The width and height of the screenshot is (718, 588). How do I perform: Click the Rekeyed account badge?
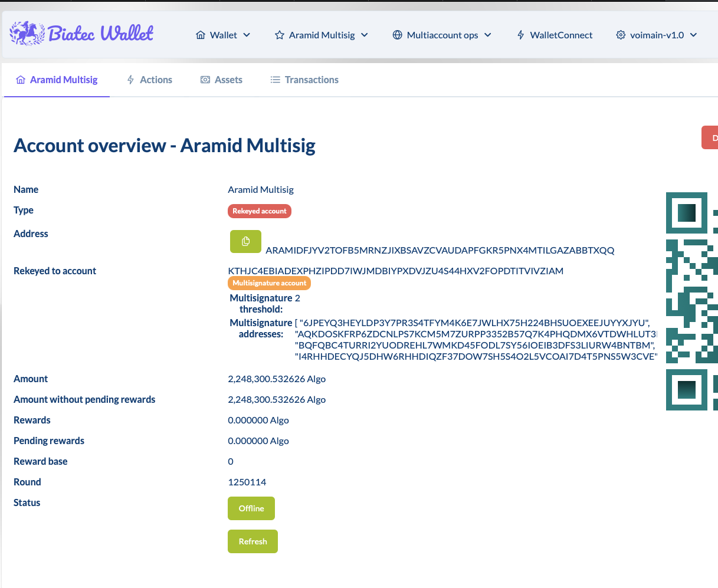click(x=260, y=211)
